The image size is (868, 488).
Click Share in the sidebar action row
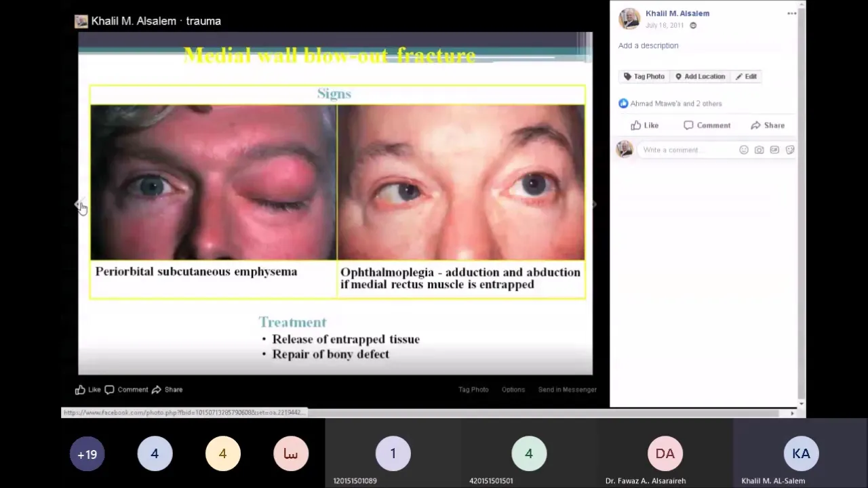pyautogui.click(x=767, y=125)
